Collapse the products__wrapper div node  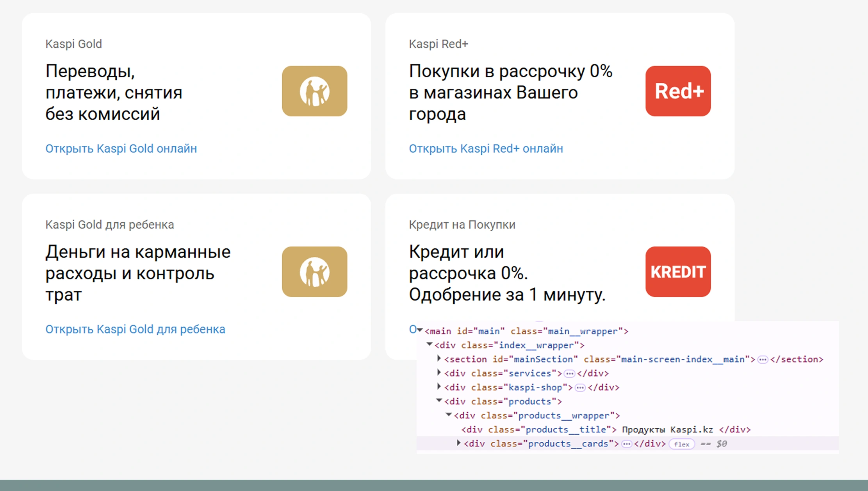coord(449,415)
